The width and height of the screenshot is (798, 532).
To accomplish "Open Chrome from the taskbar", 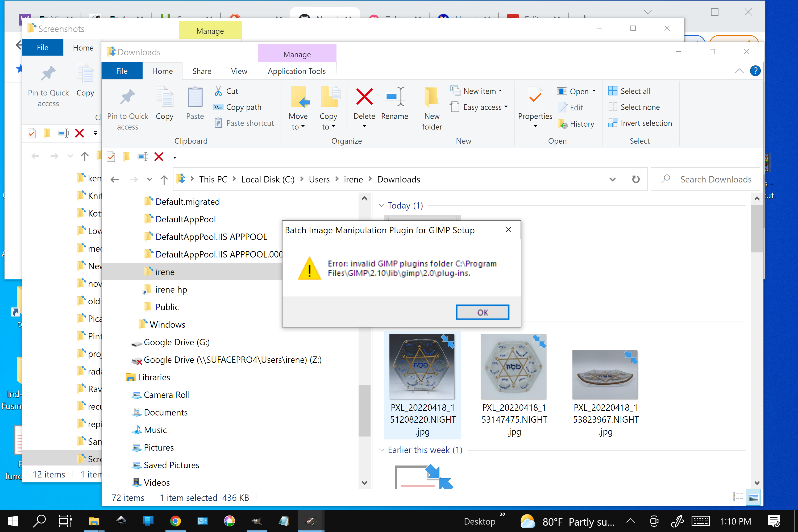I will pyautogui.click(x=175, y=521).
